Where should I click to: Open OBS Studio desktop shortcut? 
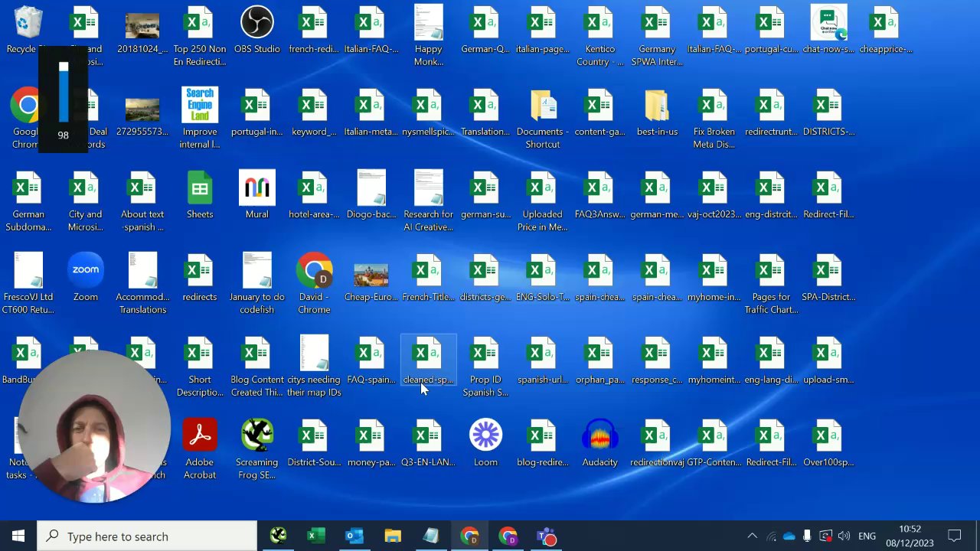click(256, 24)
